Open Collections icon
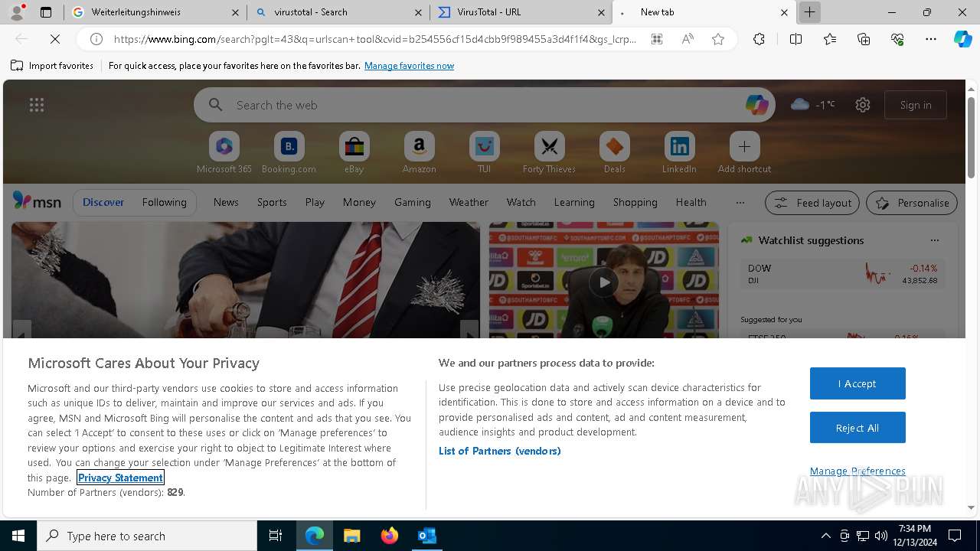The image size is (980, 551). (864, 39)
